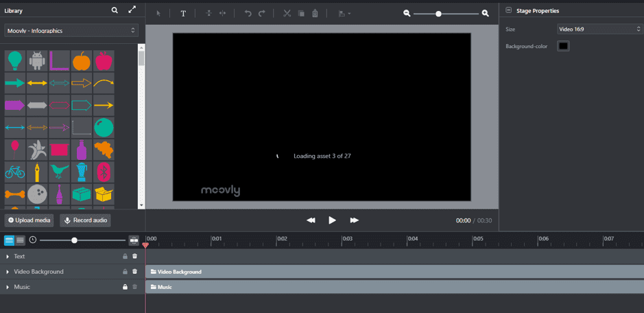
Task: Select the pink apple graphic
Action: pos(104,61)
